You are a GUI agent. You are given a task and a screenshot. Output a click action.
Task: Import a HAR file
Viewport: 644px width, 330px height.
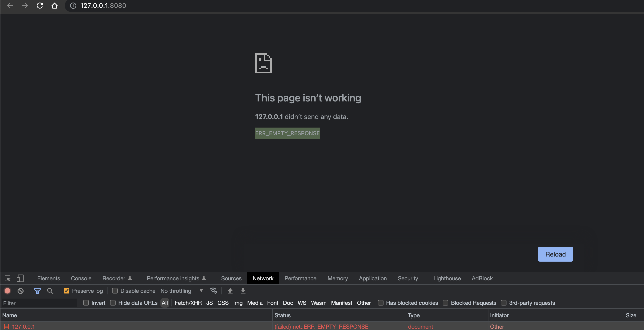230,291
